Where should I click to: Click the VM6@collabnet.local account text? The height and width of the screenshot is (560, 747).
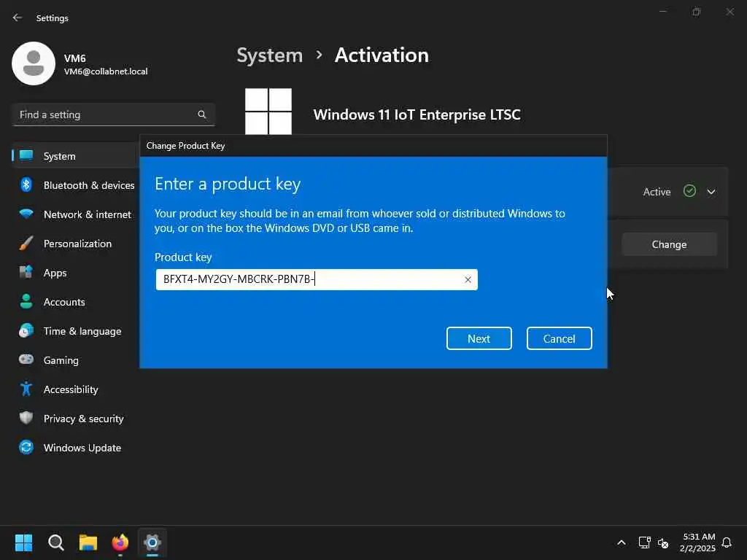coord(106,71)
